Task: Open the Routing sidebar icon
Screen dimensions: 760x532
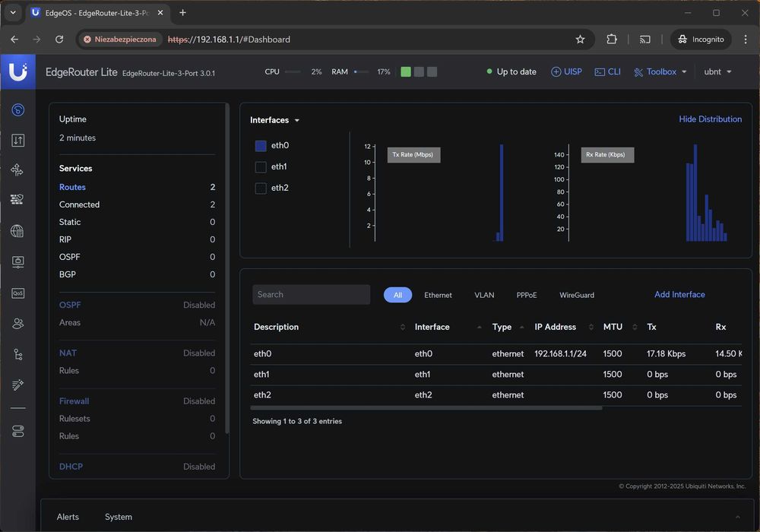Action: click(x=17, y=170)
